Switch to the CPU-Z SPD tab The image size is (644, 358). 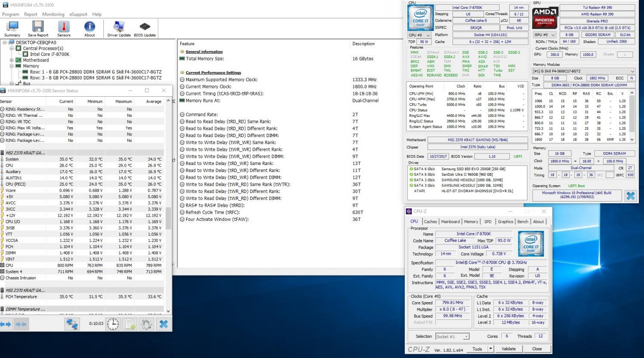[x=488, y=222]
